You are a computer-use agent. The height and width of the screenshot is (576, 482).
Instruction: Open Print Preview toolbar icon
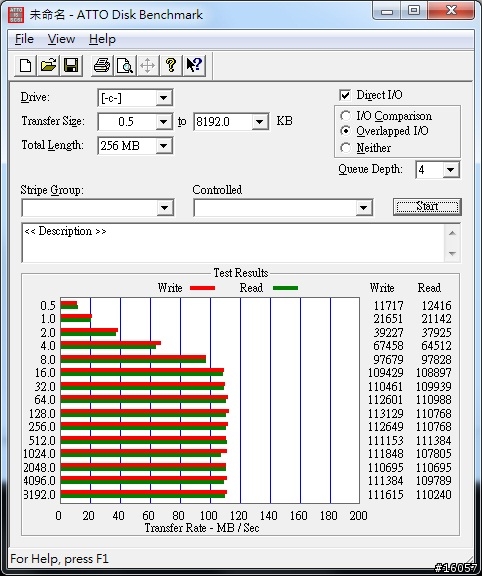[125, 66]
